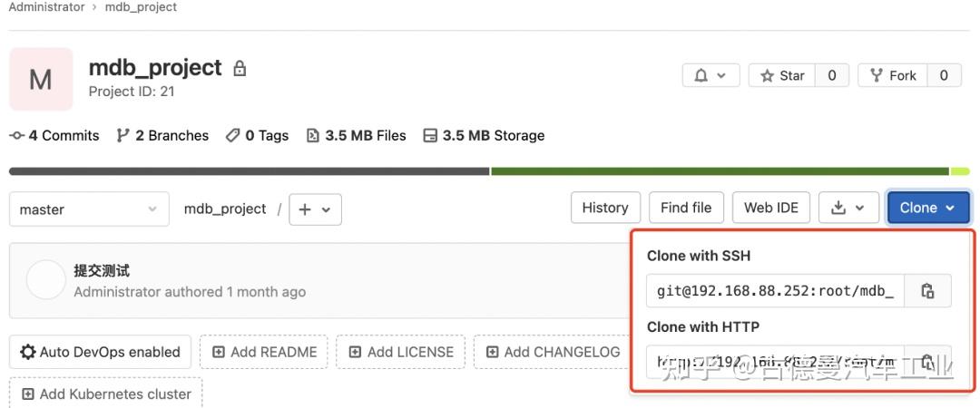View the 4 Commits list
This screenshot has height=408, width=980.
click(x=54, y=136)
